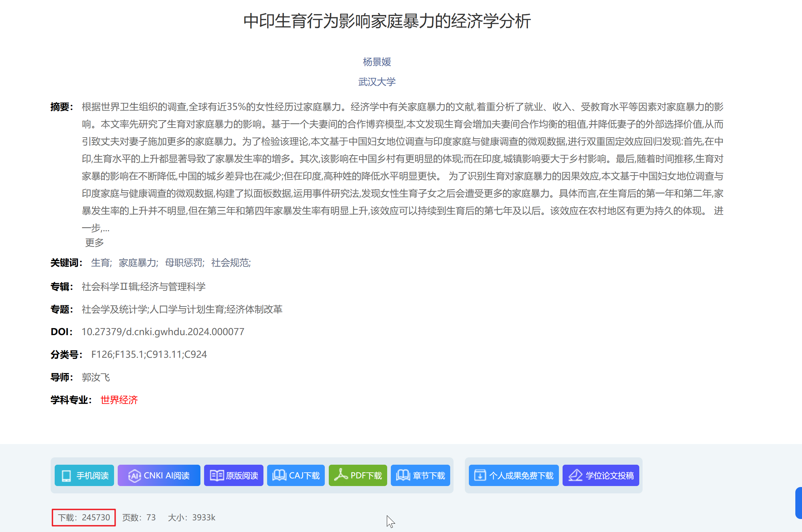The width and height of the screenshot is (802, 532).
Task: Click the 世界经济 discipline link
Action: 119,400
